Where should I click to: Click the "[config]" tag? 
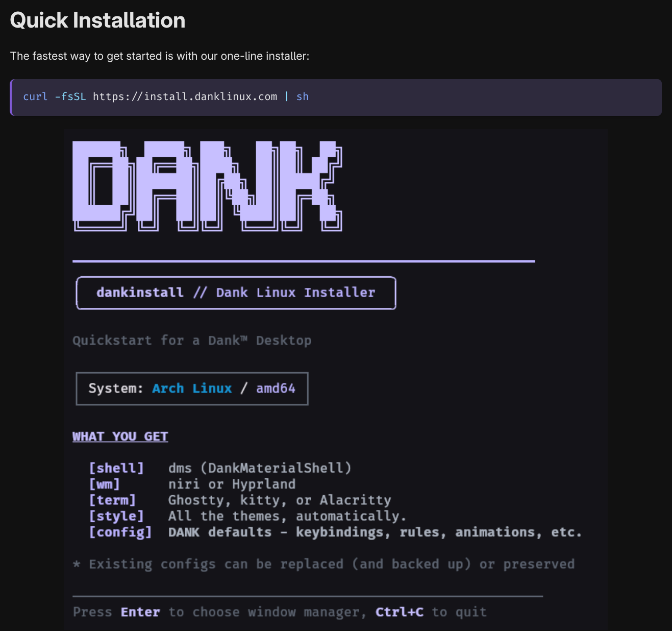point(120,532)
